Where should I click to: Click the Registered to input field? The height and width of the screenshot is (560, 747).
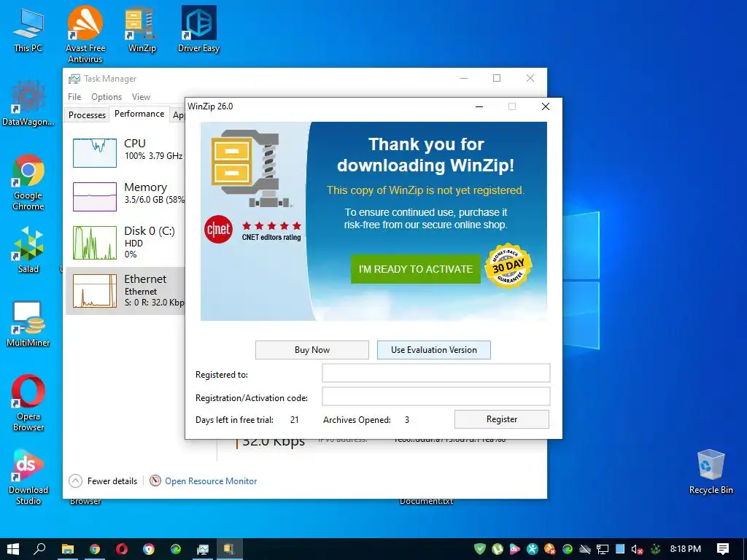point(436,373)
